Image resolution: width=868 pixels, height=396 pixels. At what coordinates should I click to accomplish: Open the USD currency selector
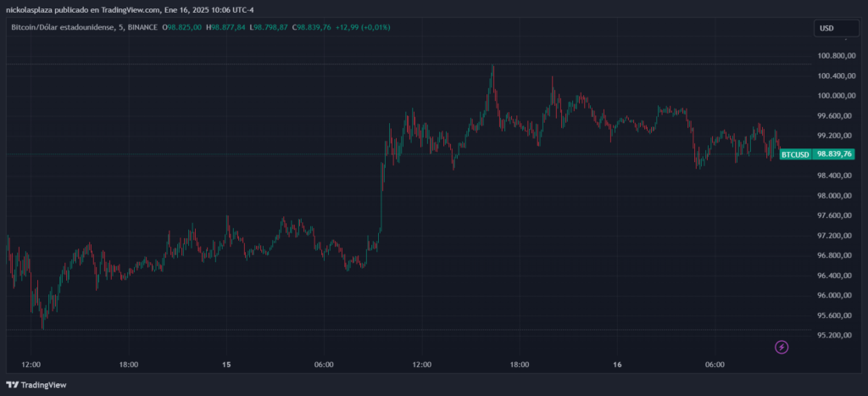pyautogui.click(x=826, y=28)
